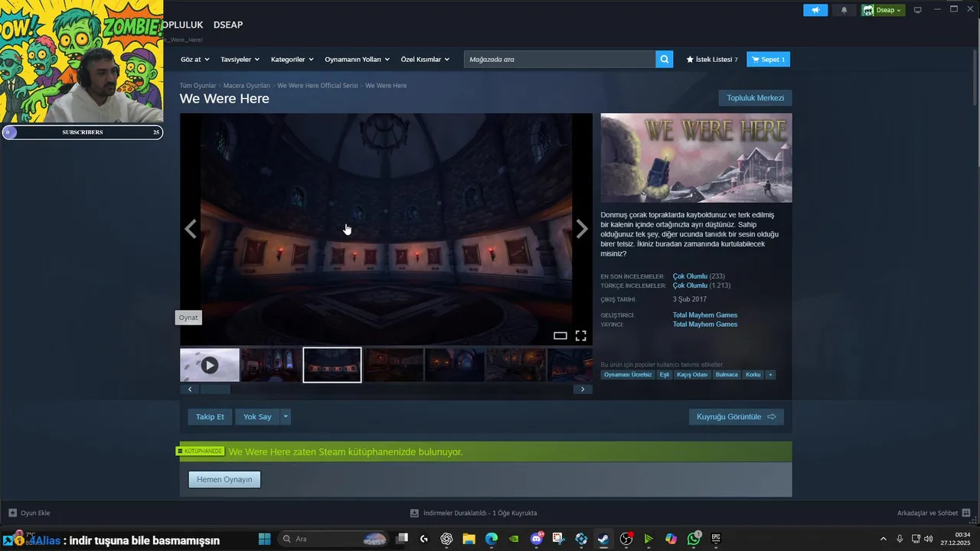
Task: Click the Takip Et button
Action: (x=210, y=416)
